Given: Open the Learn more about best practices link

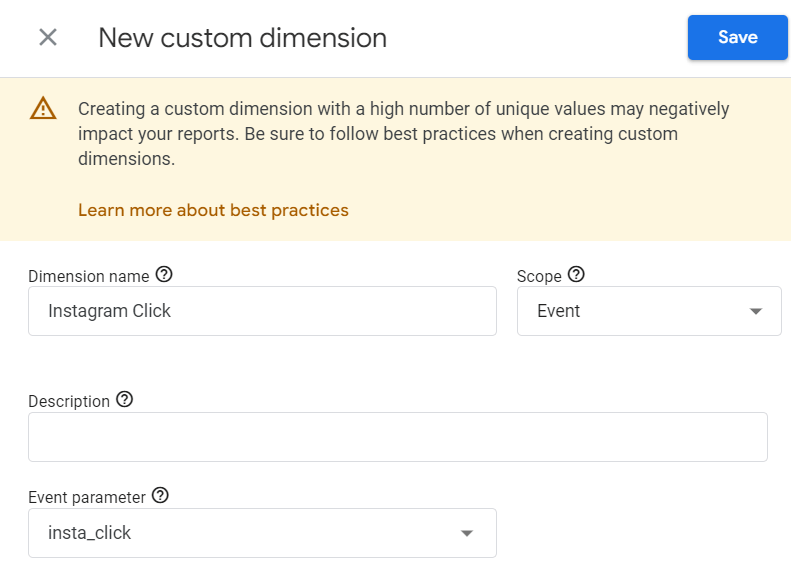Looking at the screenshot, I should point(213,210).
